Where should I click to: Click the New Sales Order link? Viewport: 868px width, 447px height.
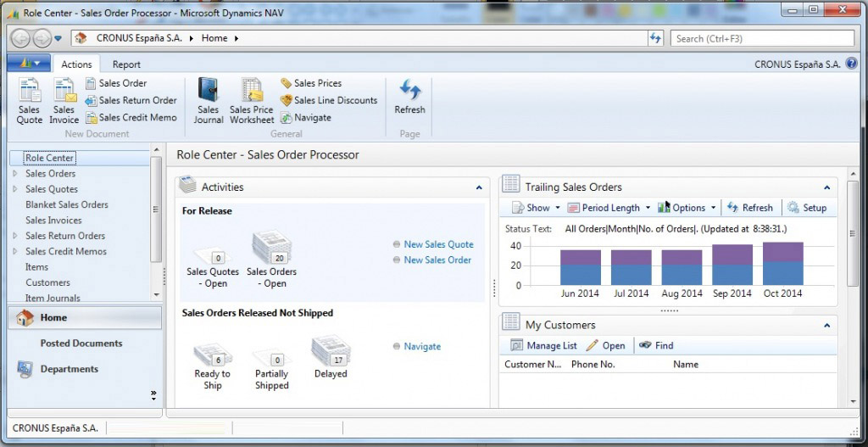pyautogui.click(x=437, y=260)
